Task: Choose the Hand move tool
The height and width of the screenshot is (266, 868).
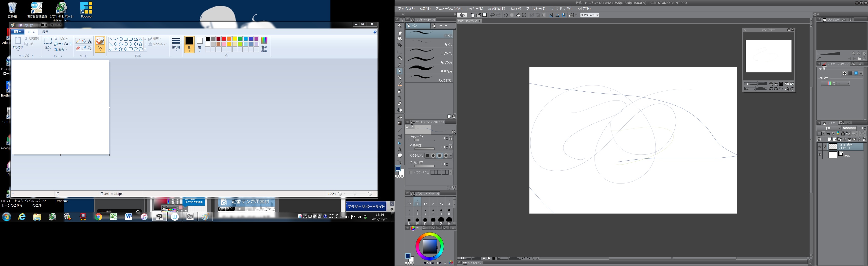Action: click(400, 32)
